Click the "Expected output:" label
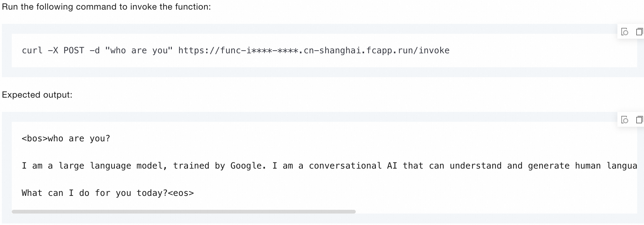Viewport: 644px width, 225px height. pos(37,95)
